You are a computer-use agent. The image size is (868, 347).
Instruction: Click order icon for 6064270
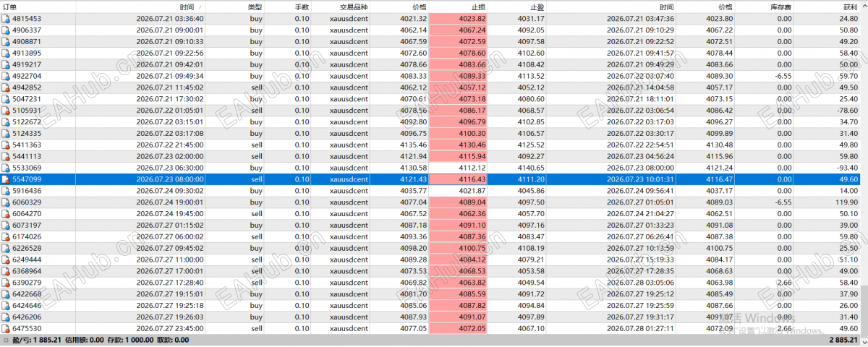click(7, 213)
